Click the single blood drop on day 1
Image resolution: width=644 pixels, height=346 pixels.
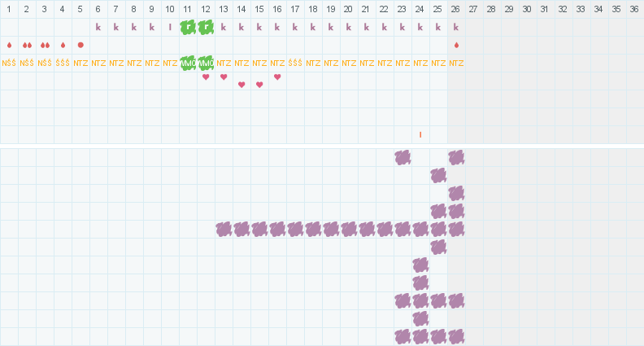tap(9, 46)
